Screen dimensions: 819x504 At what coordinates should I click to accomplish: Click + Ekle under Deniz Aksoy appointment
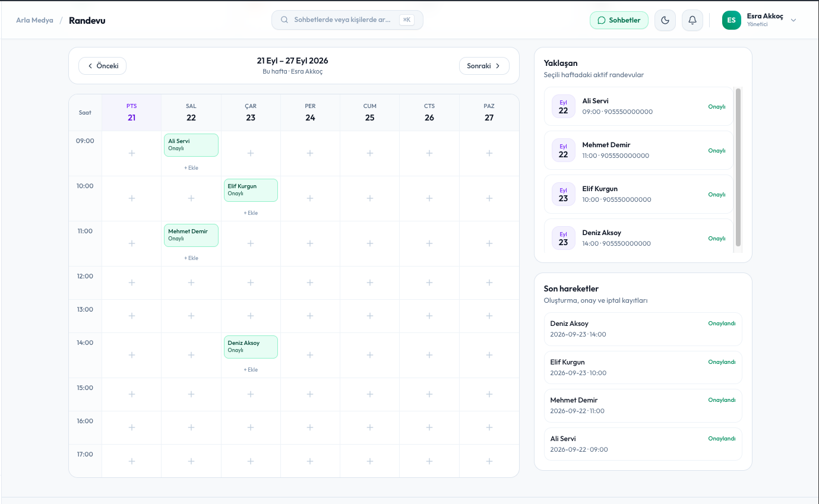(x=251, y=370)
